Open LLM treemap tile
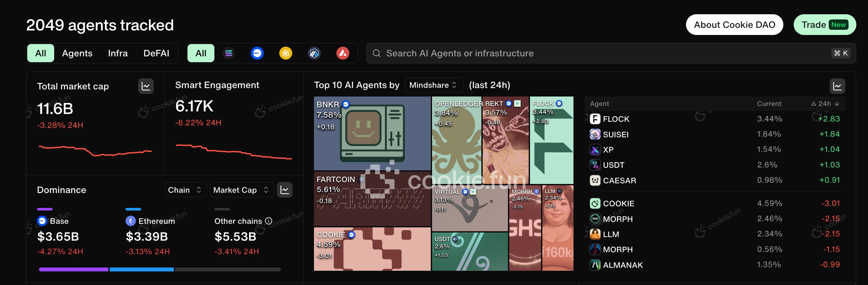The width and height of the screenshot is (868, 285). (558, 228)
